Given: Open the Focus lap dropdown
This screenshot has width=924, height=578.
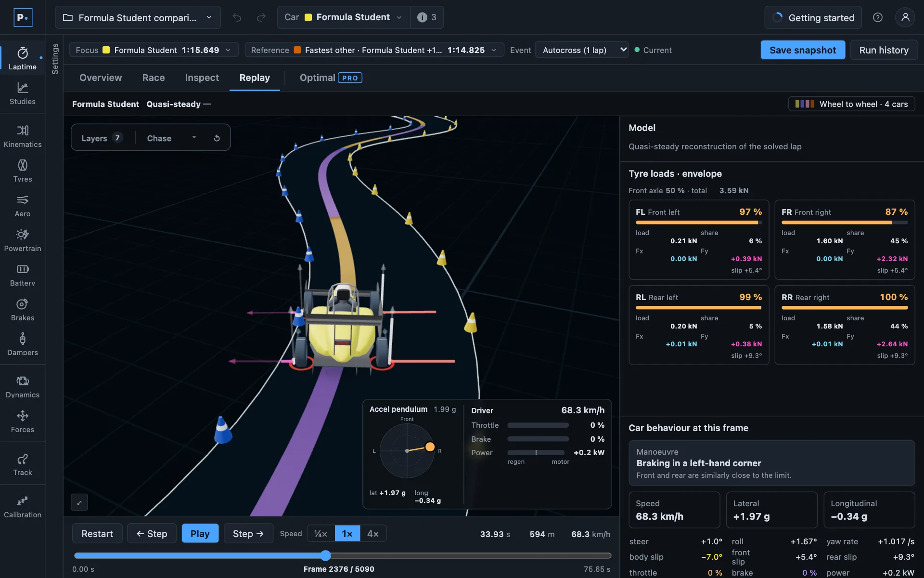Looking at the screenshot, I should (x=154, y=50).
